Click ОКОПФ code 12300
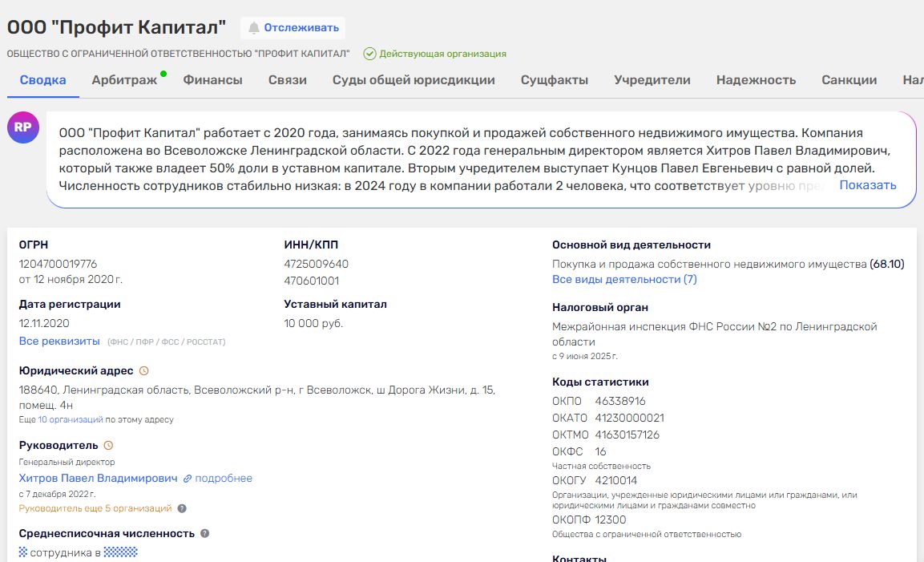Viewport: 924px width, 562px height. point(611,520)
